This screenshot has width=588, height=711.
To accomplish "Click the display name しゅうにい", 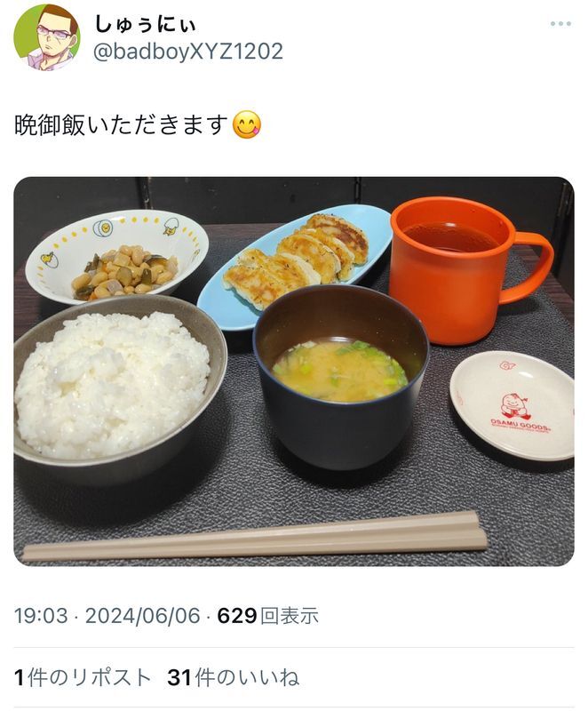I will coord(145,24).
